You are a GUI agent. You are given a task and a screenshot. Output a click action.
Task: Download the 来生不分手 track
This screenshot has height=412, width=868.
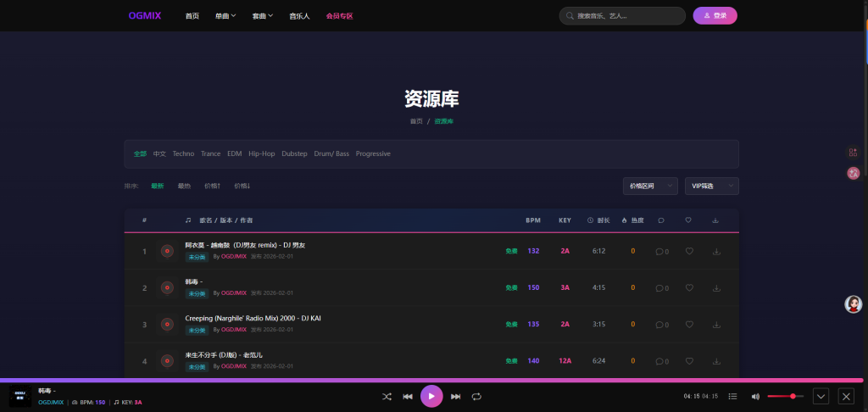pos(716,361)
